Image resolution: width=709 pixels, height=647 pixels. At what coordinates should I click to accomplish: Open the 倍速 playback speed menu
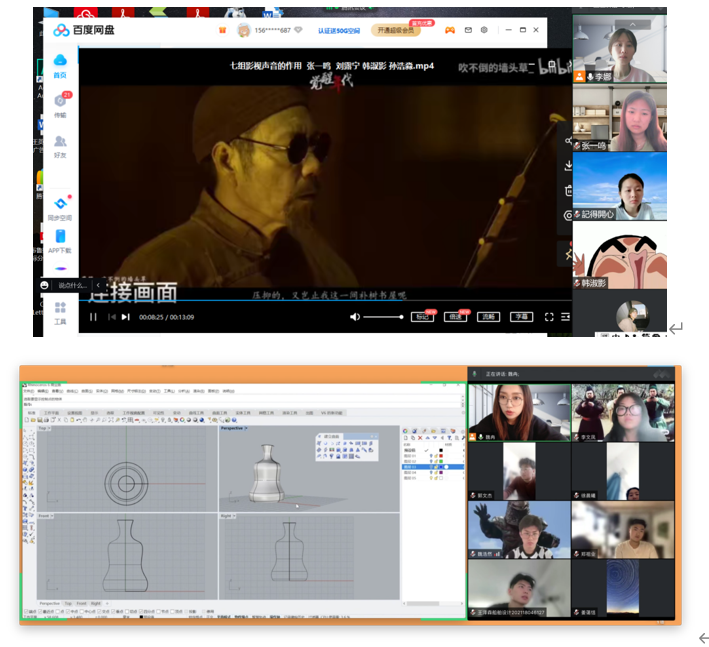point(455,317)
